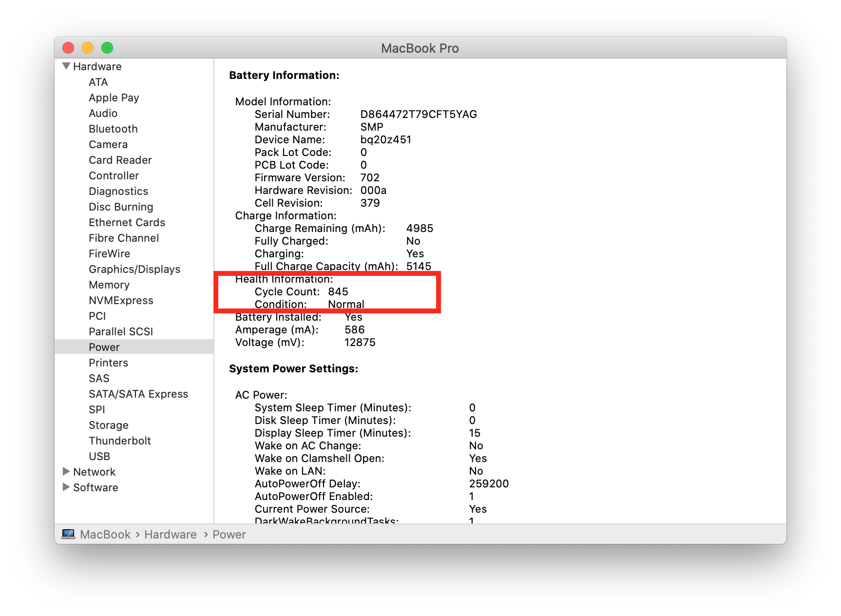Open the SPI section
The width and height of the screenshot is (841, 616).
tap(97, 409)
